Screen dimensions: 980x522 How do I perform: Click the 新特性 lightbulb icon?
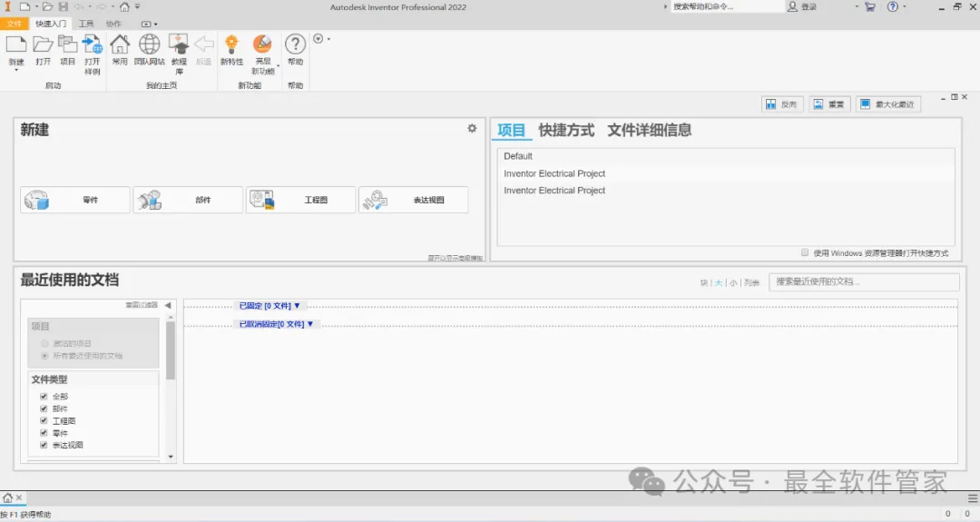click(x=232, y=44)
